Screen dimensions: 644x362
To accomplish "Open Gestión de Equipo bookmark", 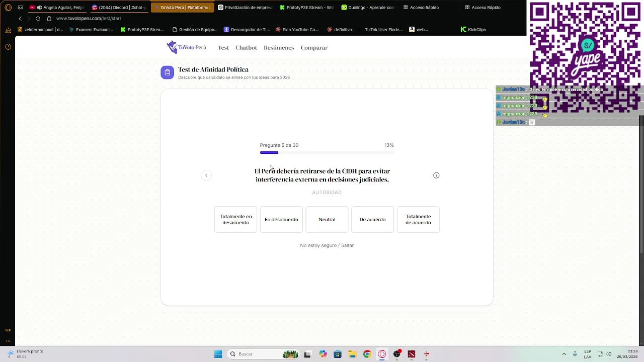I will (x=195, y=30).
